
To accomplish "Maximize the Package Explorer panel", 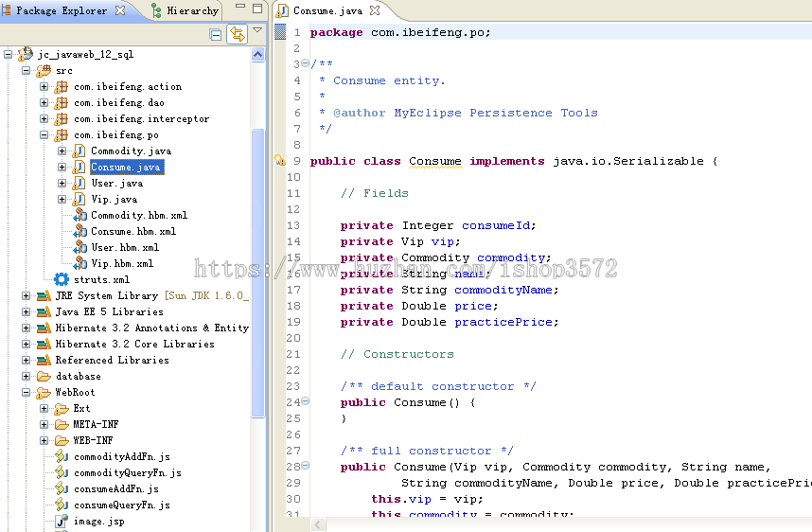I will pyautogui.click(x=257, y=8).
